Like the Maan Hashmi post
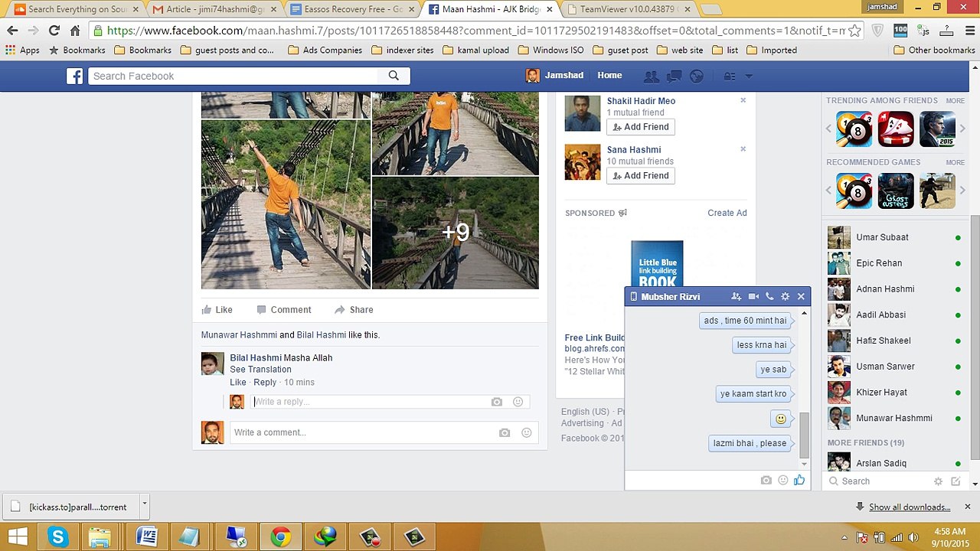Image resolution: width=980 pixels, height=551 pixels. [x=217, y=310]
